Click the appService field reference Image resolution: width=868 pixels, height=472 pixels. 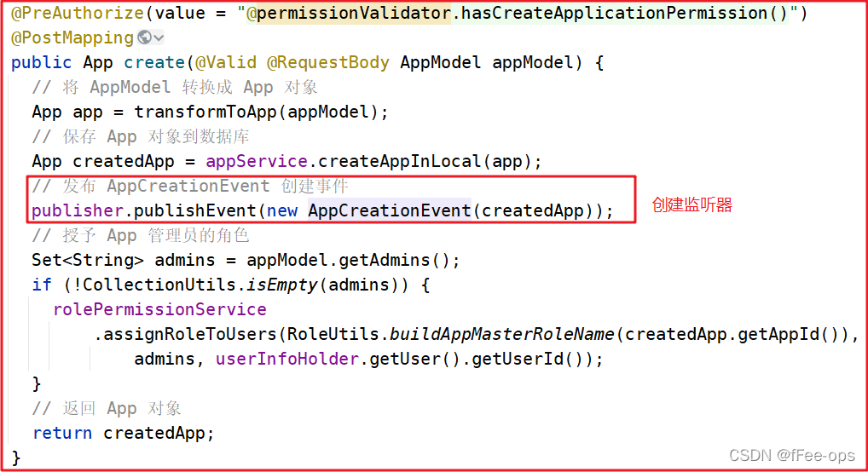[x=257, y=161]
